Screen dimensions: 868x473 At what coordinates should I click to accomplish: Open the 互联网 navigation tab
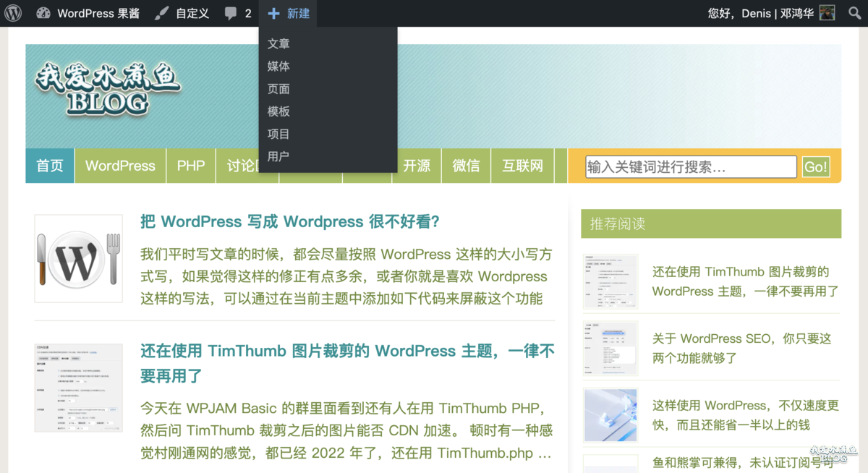522,166
